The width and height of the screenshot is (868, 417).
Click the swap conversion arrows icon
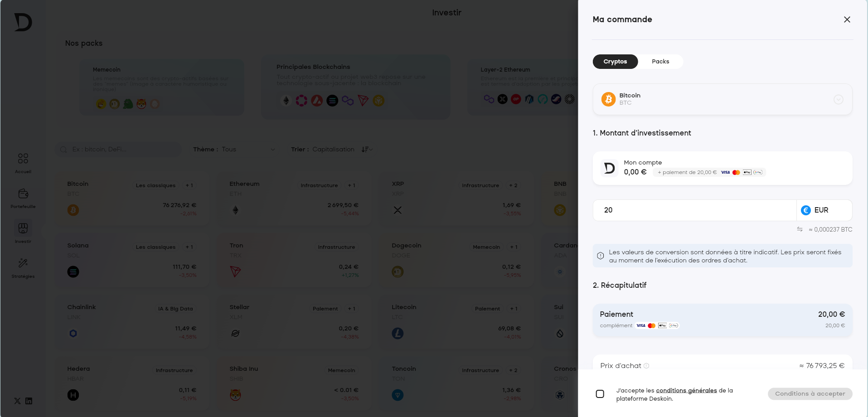coord(800,229)
